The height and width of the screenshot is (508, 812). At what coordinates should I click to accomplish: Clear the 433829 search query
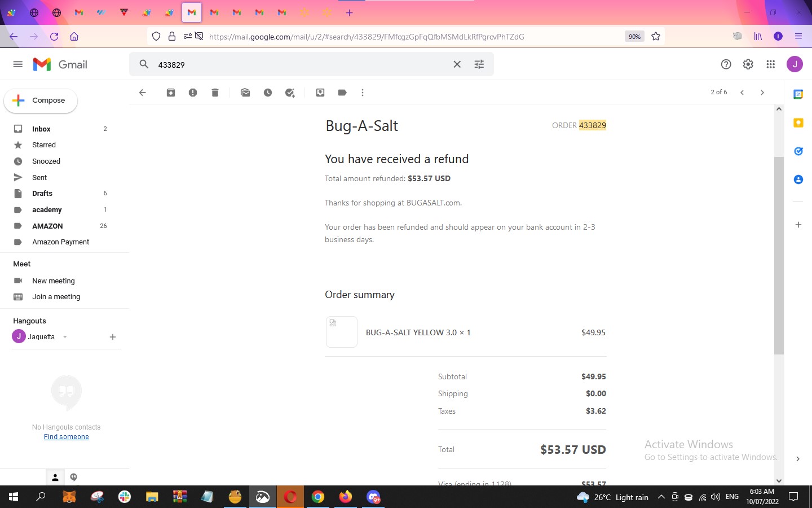[457, 64]
